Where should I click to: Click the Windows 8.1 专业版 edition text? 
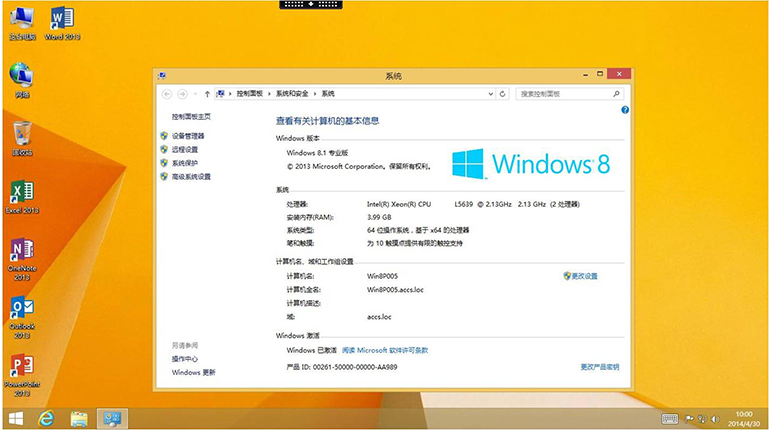317,153
